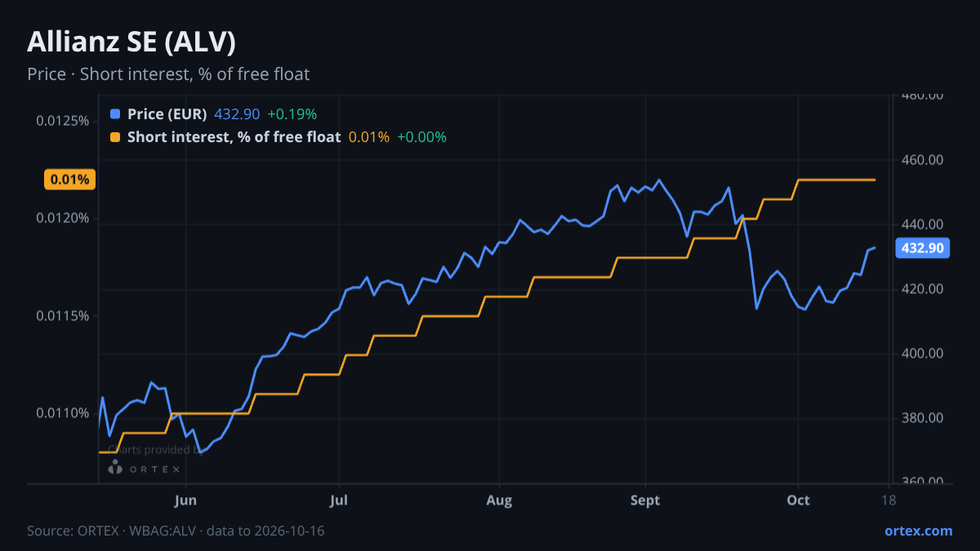980x551 pixels.
Task: Click the Aug label on the time axis
Action: [499, 500]
